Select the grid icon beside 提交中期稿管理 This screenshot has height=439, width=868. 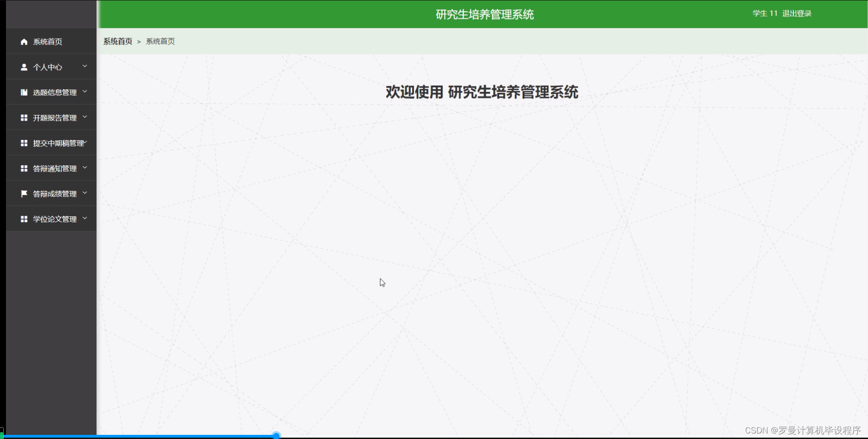[x=24, y=143]
